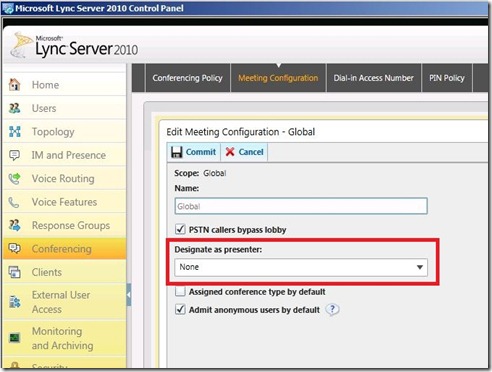Click the Commit floppy disk icon
The height and width of the screenshot is (372, 492).
(177, 152)
